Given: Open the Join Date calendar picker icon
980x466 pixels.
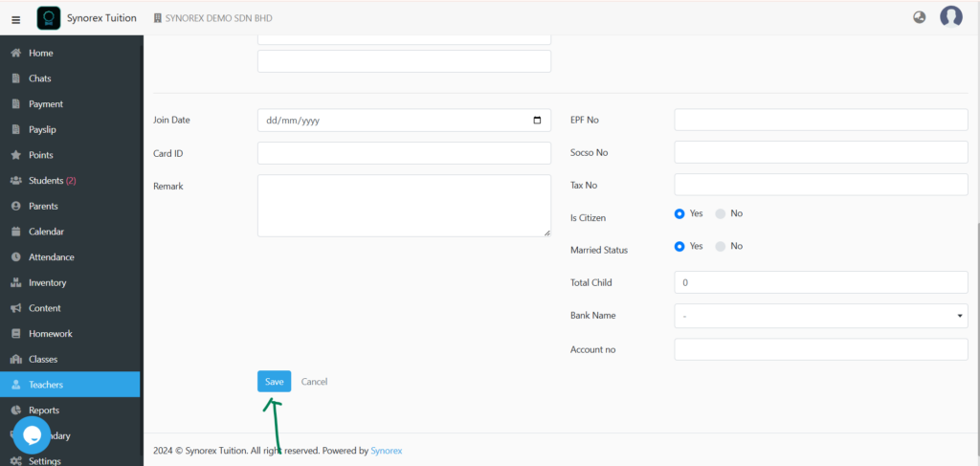Looking at the screenshot, I should (x=537, y=121).
